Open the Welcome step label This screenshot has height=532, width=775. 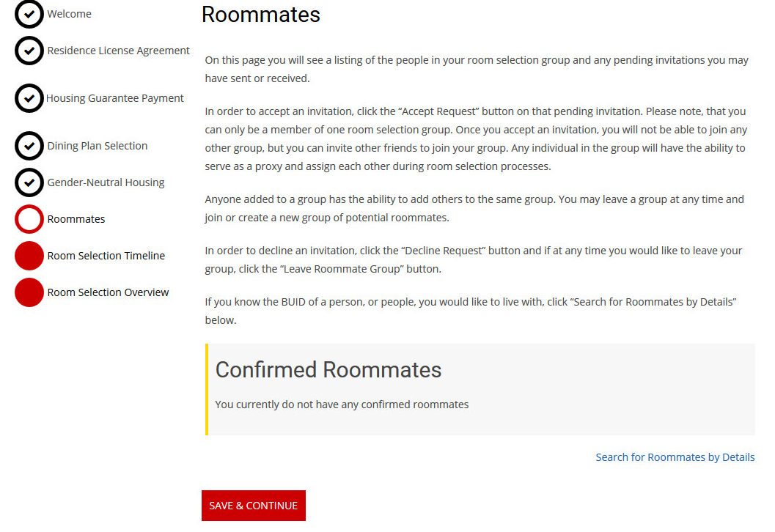click(70, 14)
